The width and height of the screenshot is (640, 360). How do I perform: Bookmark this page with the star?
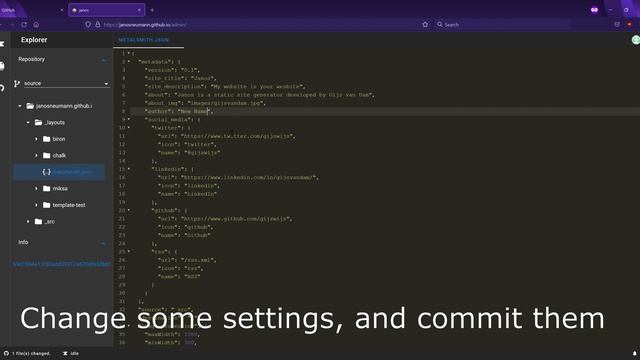tap(425, 24)
